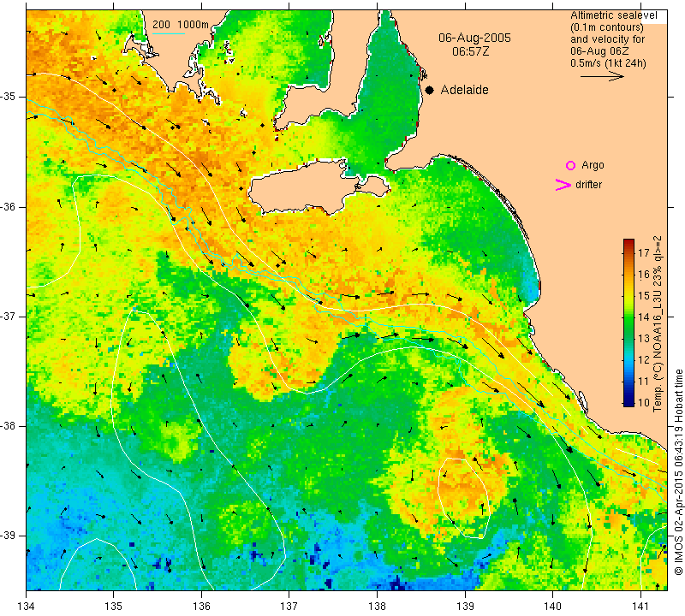The height and width of the screenshot is (616, 685).
Task: Click the magenta drifter arrowhead symbol
Action: tap(563, 185)
